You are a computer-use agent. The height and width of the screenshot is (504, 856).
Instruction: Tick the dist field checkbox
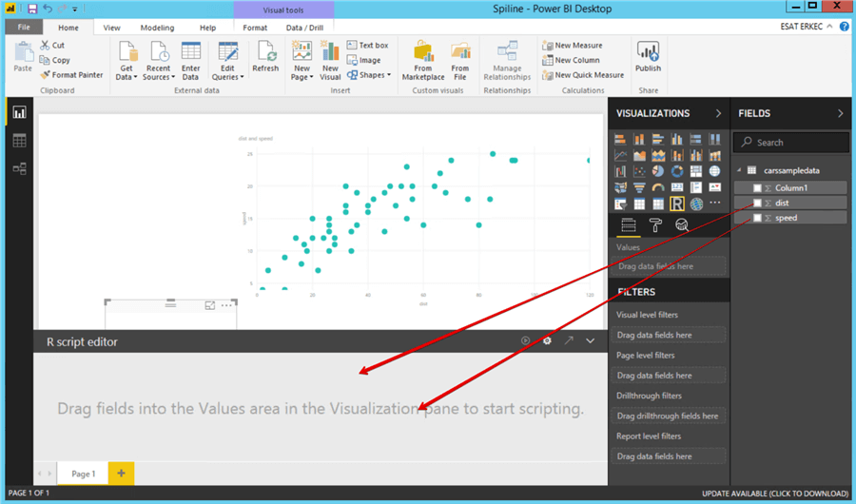[x=758, y=204]
